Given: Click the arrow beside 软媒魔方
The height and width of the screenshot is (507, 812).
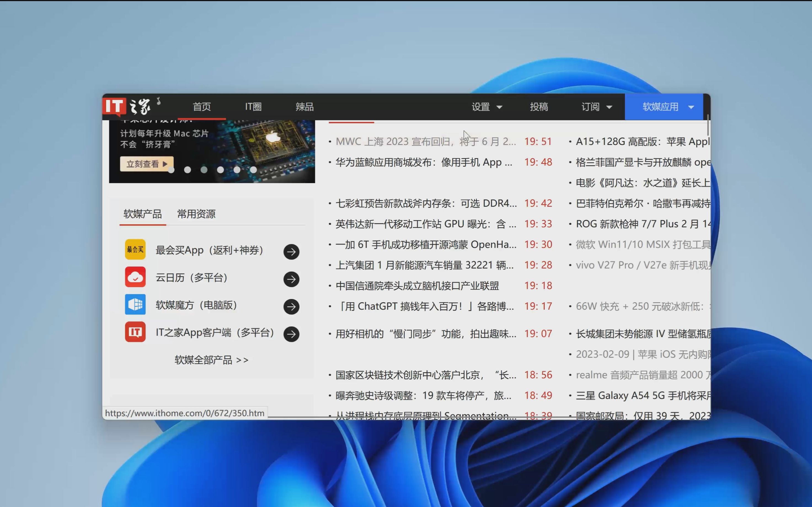Looking at the screenshot, I should click(x=291, y=306).
